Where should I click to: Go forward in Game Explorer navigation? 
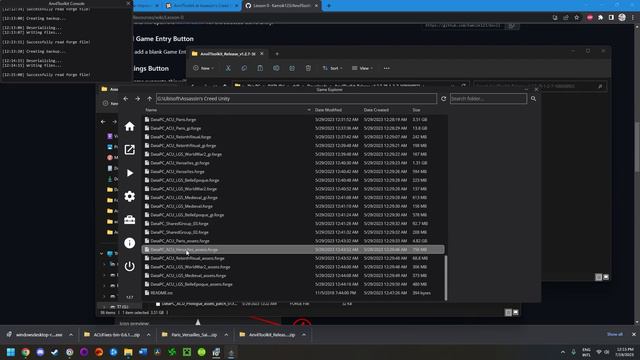[138, 99]
